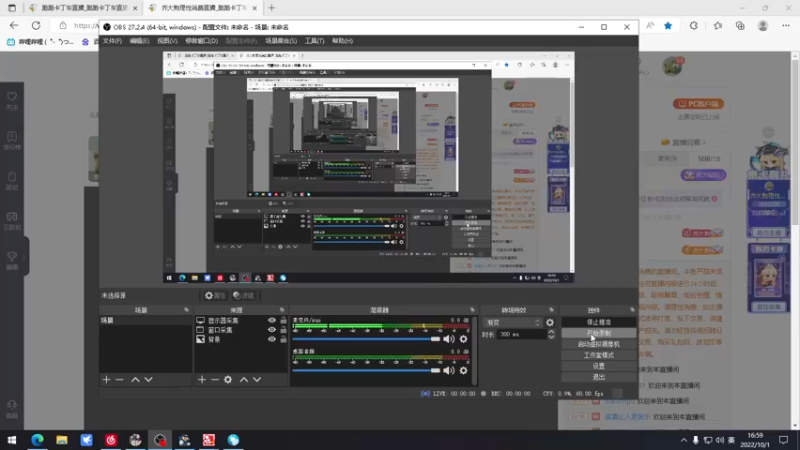This screenshot has width=800, height=450.
Task: Remove selected source with minus icon
Action: 215,380
